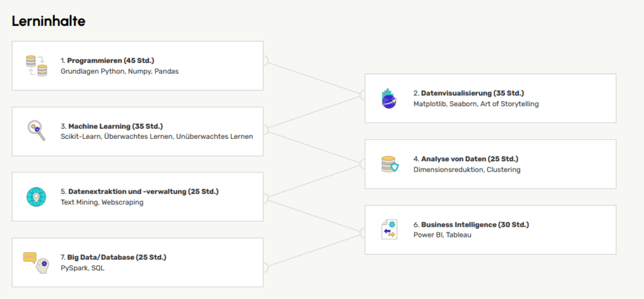Click the globe pin icon for Datenextraktion
Image resolution: width=644 pixels, height=299 pixels.
36,197
